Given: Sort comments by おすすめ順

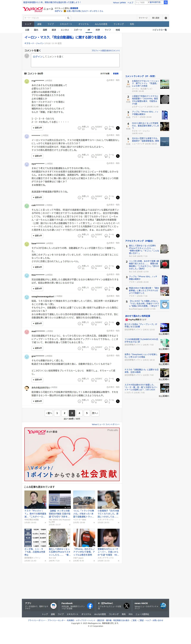Looking at the screenshot, I should 105,74.
